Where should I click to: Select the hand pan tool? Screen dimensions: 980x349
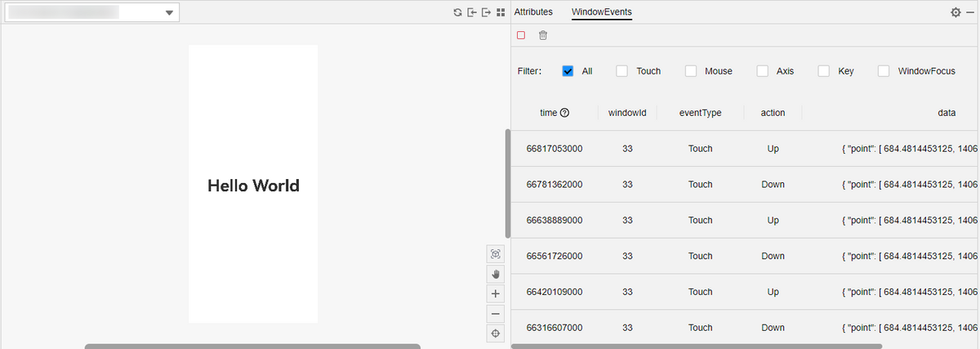pyautogui.click(x=496, y=275)
